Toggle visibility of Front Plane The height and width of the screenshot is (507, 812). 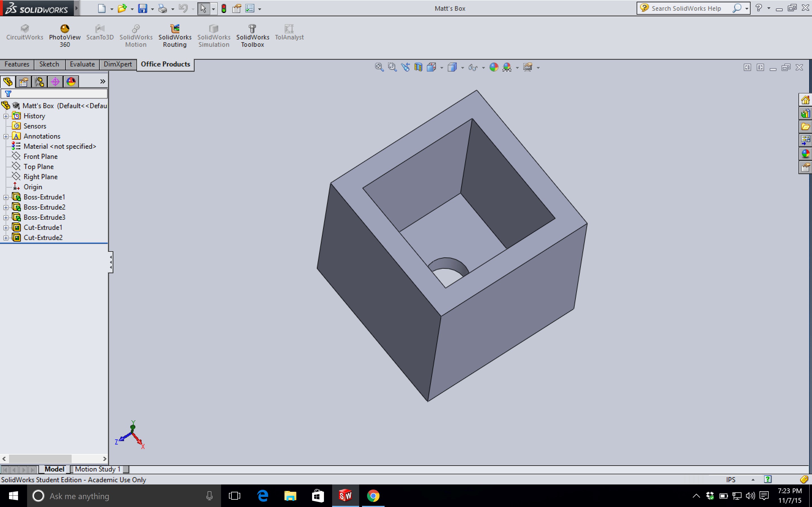[x=40, y=156]
